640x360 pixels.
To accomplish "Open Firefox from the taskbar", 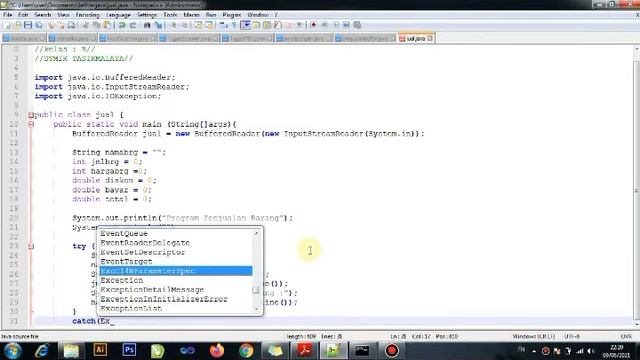I will [217, 350].
